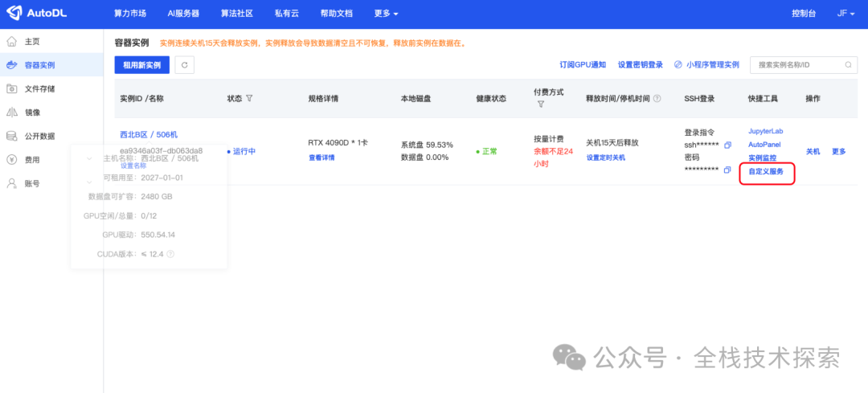Image resolution: width=868 pixels, height=393 pixels.
Task: Click the CUDA版本 help icon
Action: 170,254
